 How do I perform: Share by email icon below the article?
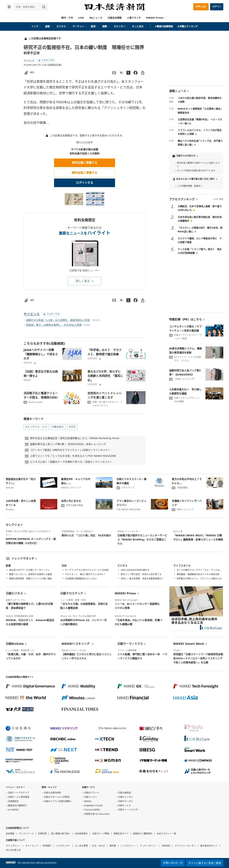pos(114,300)
